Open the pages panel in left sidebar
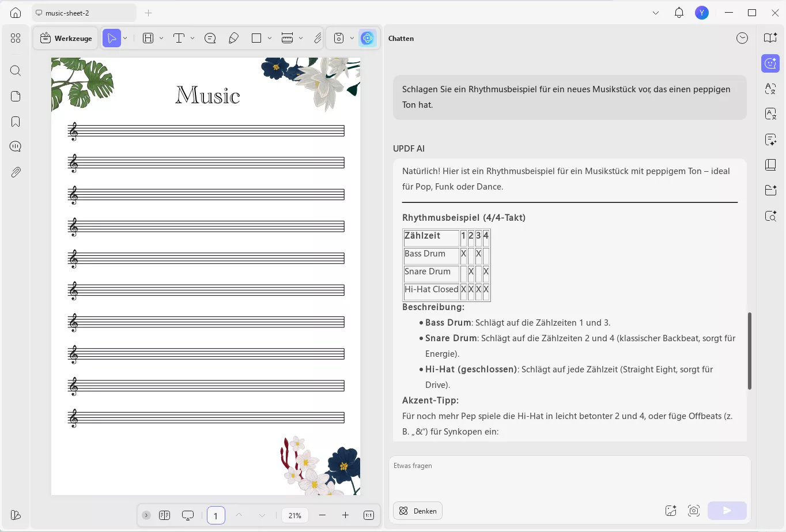Image resolution: width=786 pixels, height=532 pixels. 16,96
